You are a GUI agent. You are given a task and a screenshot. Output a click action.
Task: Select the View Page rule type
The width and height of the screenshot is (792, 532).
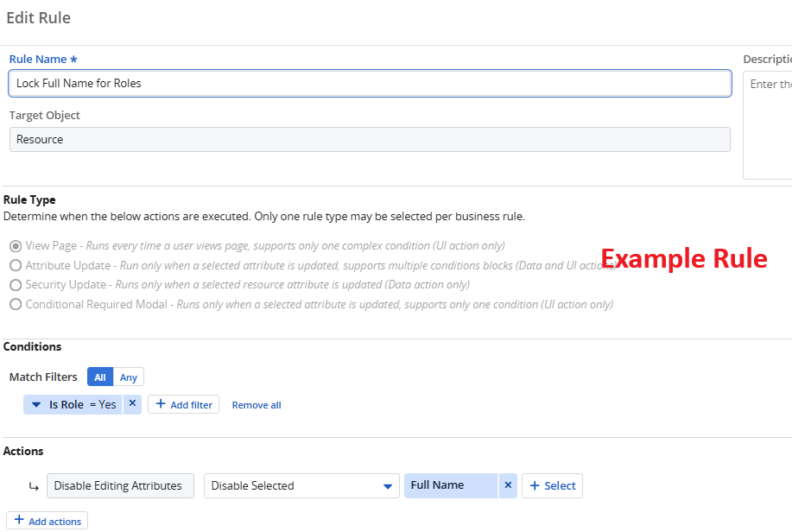(16, 246)
